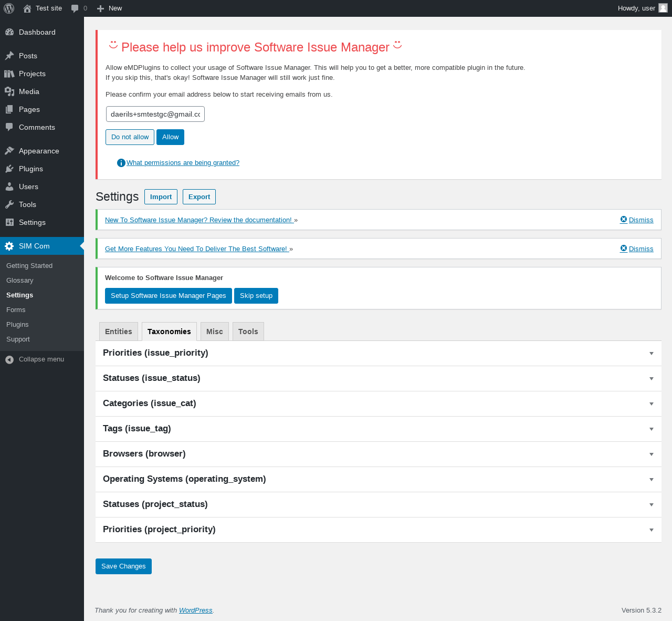This screenshot has height=621, width=672.
Task: Click the Save Changes button
Action: click(x=123, y=566)
